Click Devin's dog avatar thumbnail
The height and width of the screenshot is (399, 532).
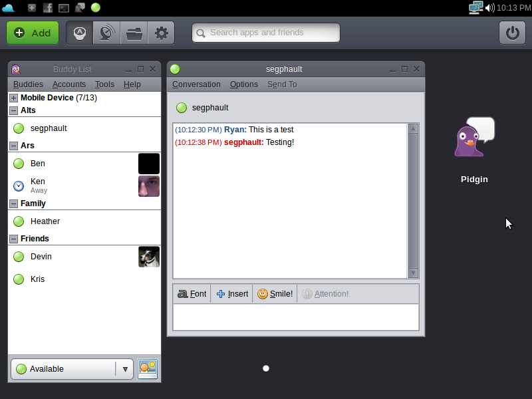[x=149, y=257]
